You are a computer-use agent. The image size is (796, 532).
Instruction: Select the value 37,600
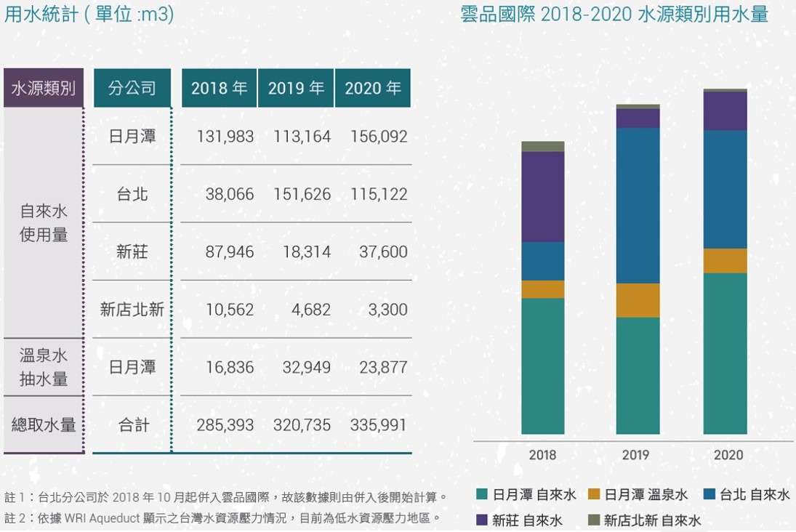[x=383, y=251]
